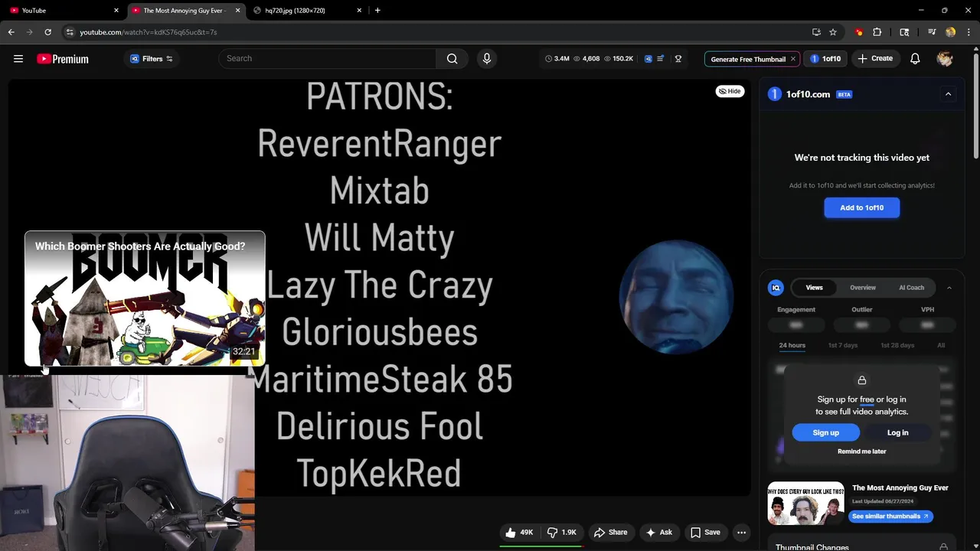Screen dimensions: 980x551
Task: View site information icon in the address bar
Action: [70, 32]
